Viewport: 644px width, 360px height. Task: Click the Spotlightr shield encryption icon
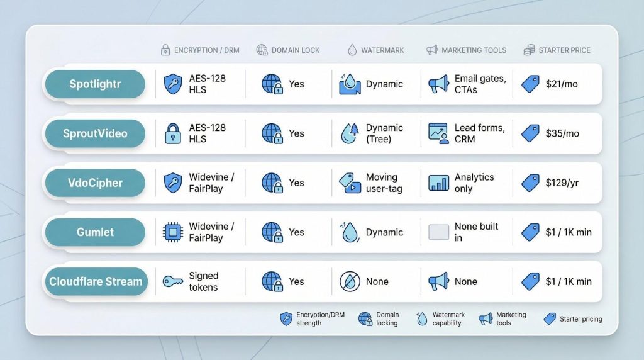pos(173,84)
